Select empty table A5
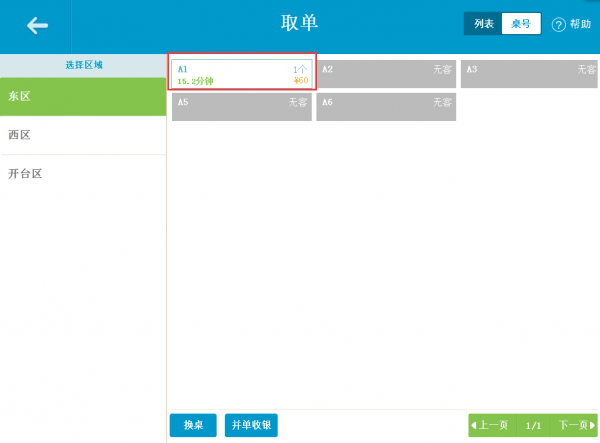600x443 pixels. (x=242, y=107)
